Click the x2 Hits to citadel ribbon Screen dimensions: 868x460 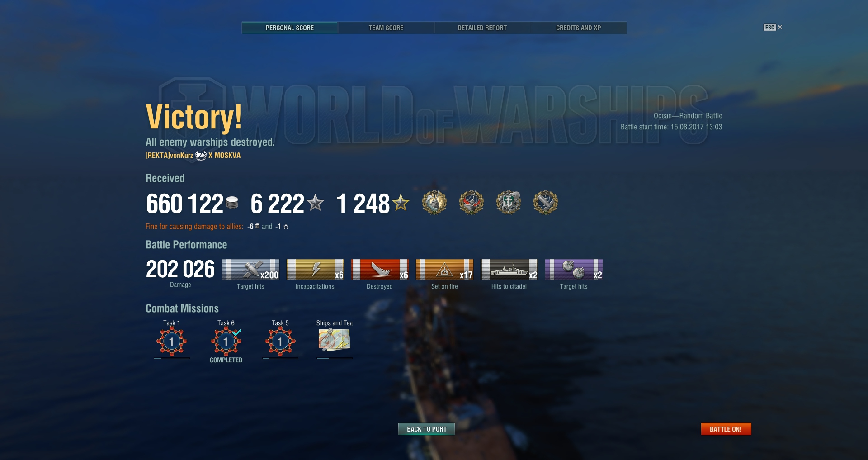click(509, 270)
